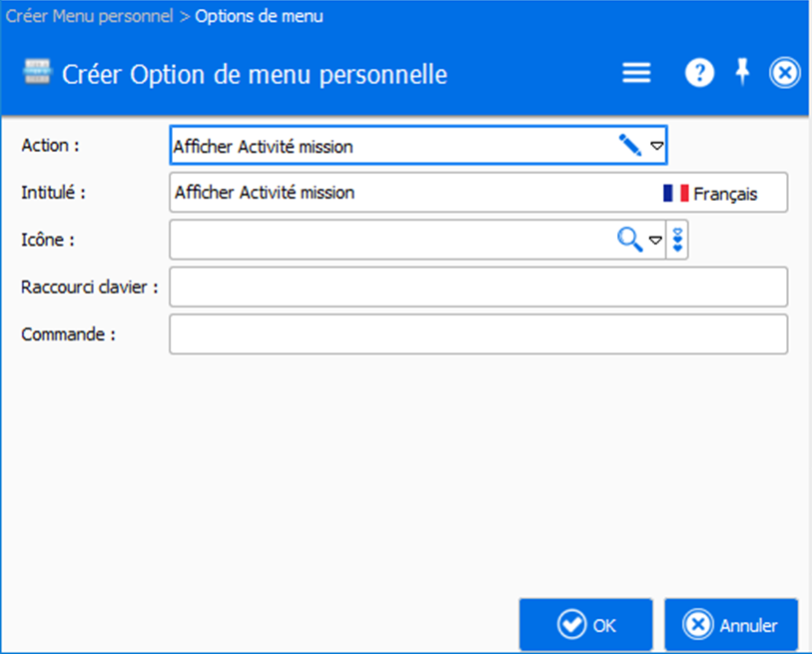
Task: Focus the Action text field
Action: tap(390, 146)
